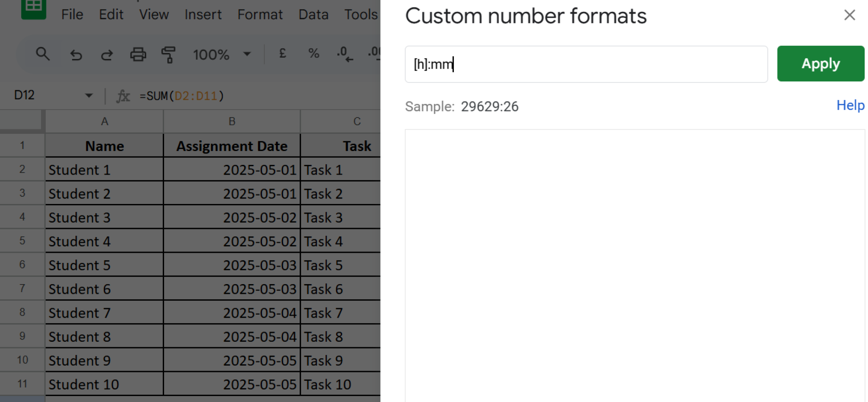Viewport: 868px width, 402px height.
Task: Click the Print icon
Action: pos(138,55)
